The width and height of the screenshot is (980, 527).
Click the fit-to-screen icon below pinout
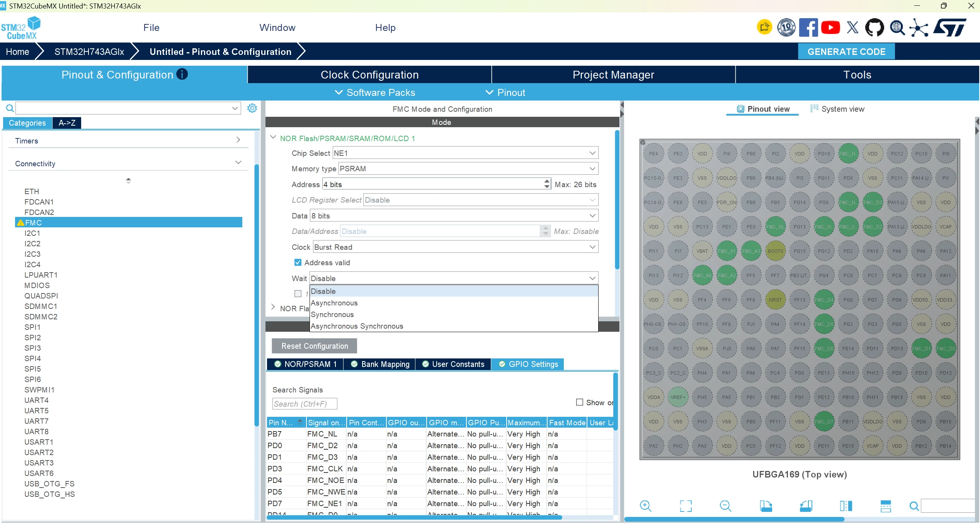tap(686, 506)
